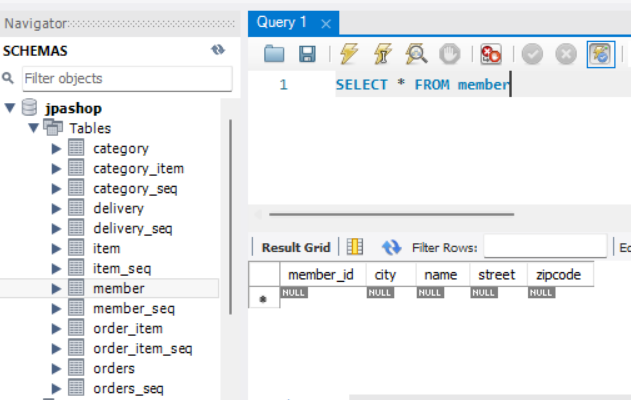The height and width of the screenshot is (400, 631).
Task: Refresh the schemas list in Navigator
Action: 218,50
